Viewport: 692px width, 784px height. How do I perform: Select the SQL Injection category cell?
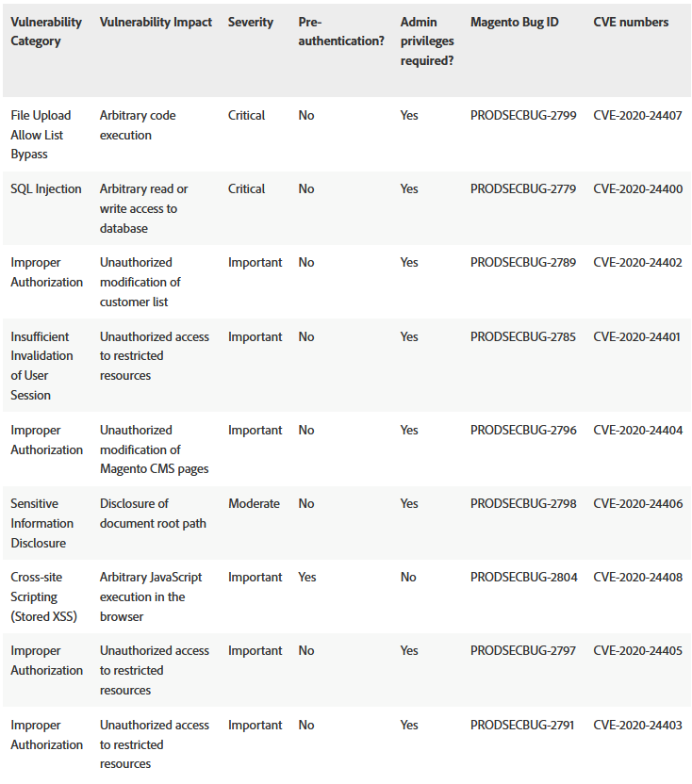pyautogui.click(x=46, y=189)
